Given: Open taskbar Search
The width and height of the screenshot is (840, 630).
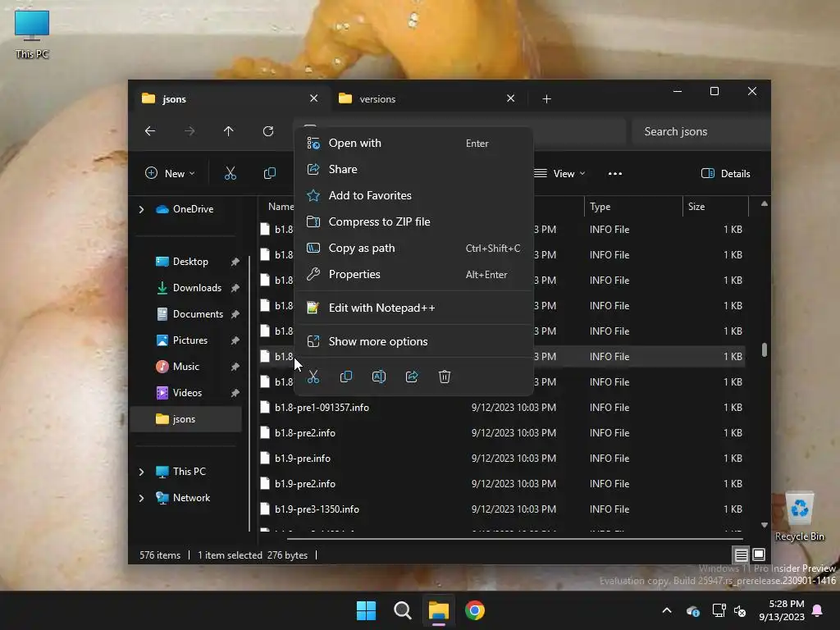Looking at the screenshot, I should [402, 610].
